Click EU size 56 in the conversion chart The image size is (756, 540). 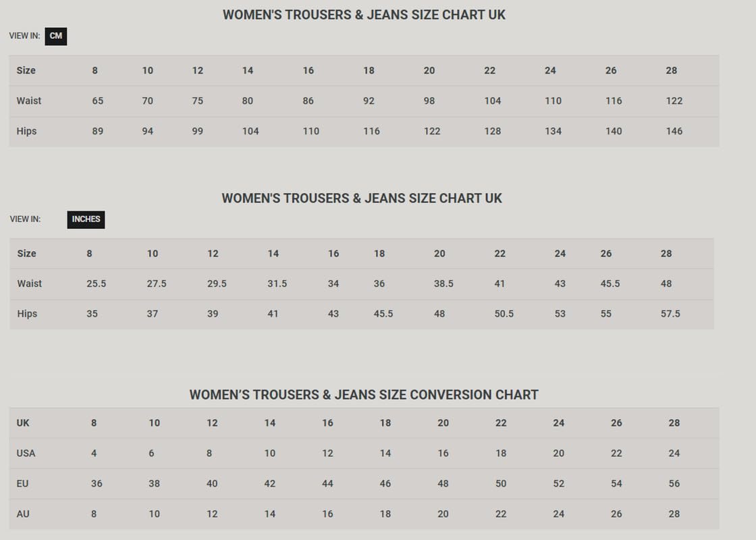[x=674, y=483]
